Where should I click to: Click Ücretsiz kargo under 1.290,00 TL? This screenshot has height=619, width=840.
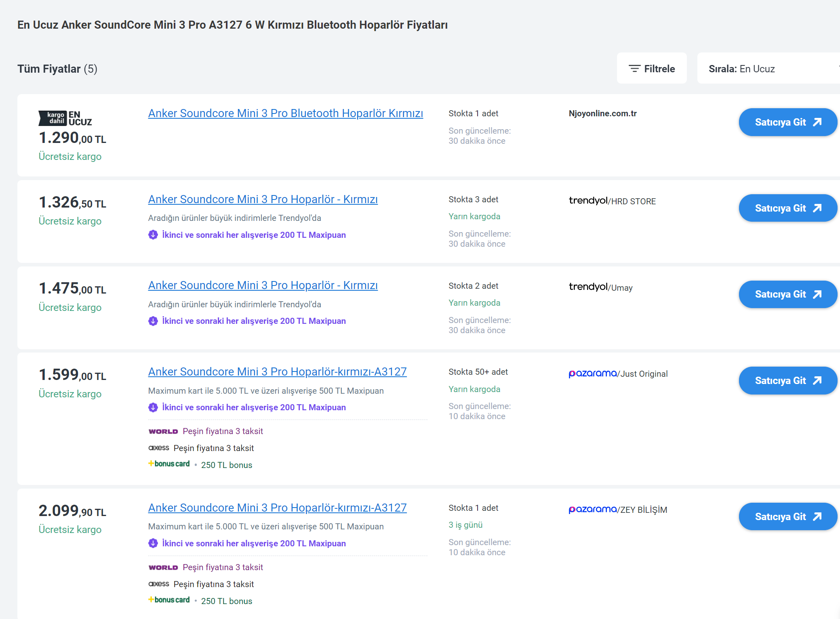point(70,157)
